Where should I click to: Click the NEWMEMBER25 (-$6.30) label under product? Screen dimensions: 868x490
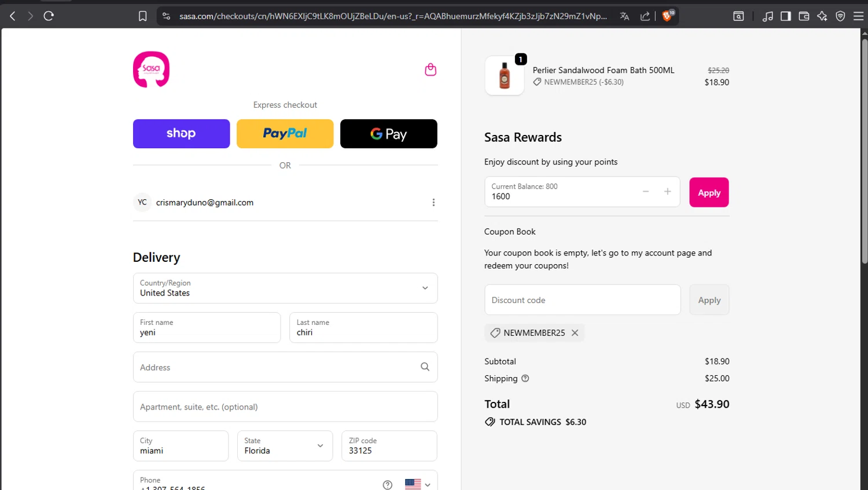584,82
